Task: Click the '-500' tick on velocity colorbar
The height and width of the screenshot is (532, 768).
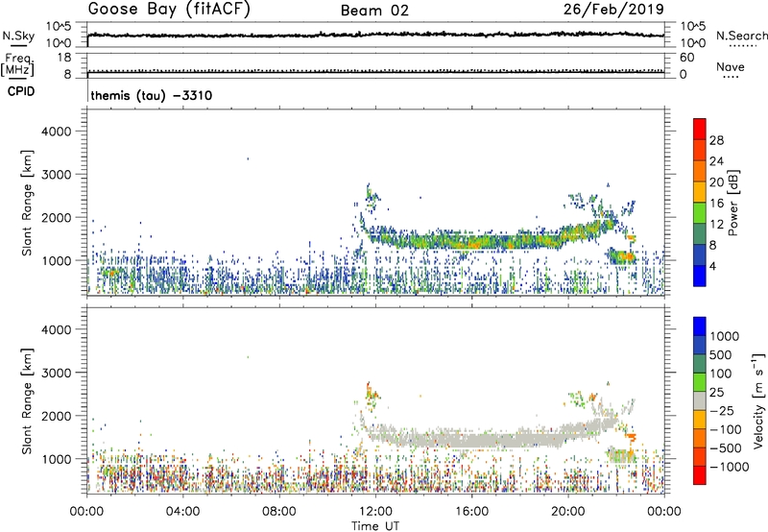Action: 726,447
